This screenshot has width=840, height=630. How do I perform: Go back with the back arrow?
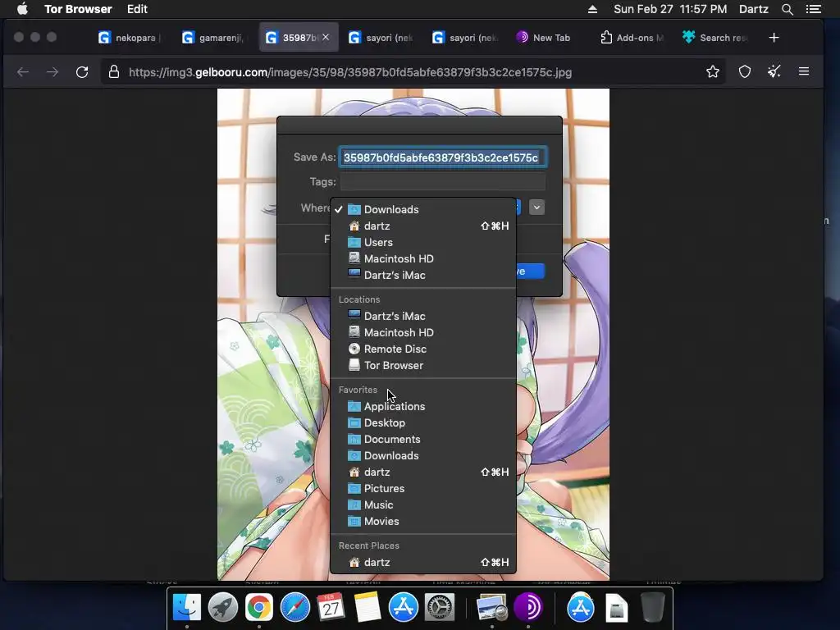pyautogui.click(x=23, y=72)
